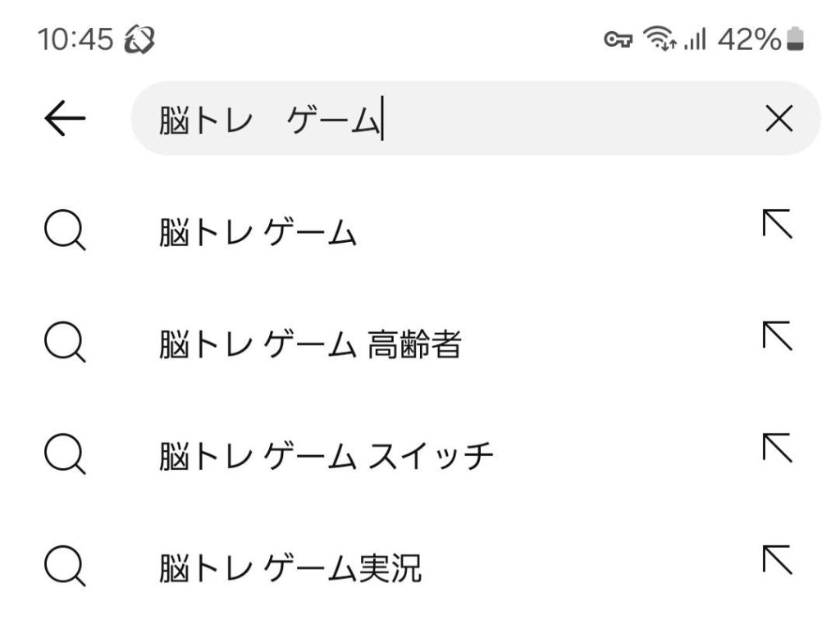Tap the back arrow icon
This screenshot has width=840, height=620.
[65, 121]
